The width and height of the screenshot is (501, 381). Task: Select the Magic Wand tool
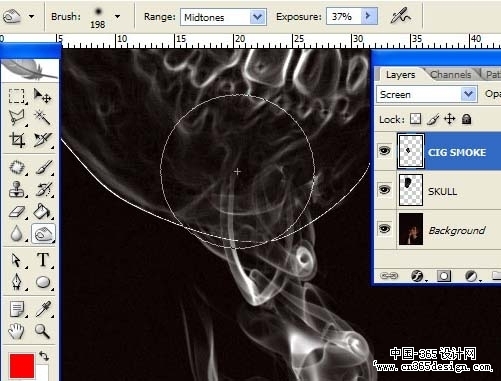pyautogui.click(x=43, y=117)
